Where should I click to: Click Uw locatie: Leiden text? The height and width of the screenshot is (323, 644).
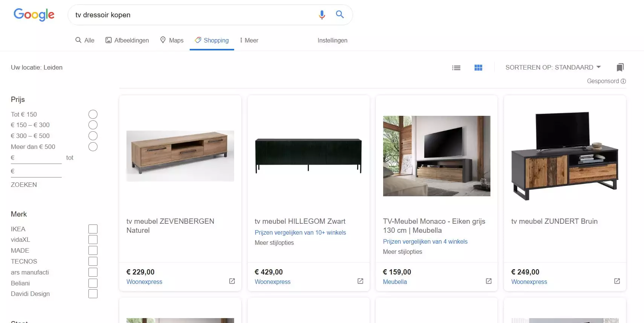[37, 67]
